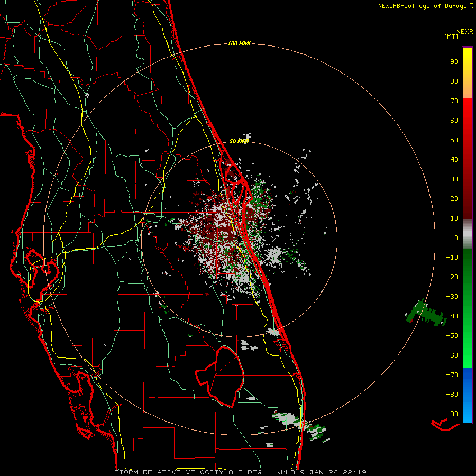Select the "-70" scale value
Screen dimensions: 476x476
[x=452, y=375]
